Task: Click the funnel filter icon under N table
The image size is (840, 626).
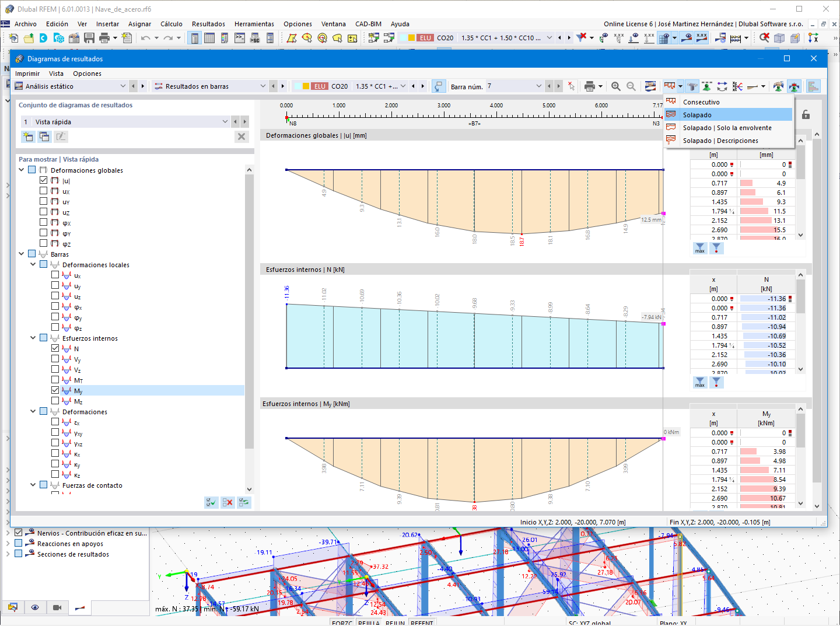Action: (717, 382)
